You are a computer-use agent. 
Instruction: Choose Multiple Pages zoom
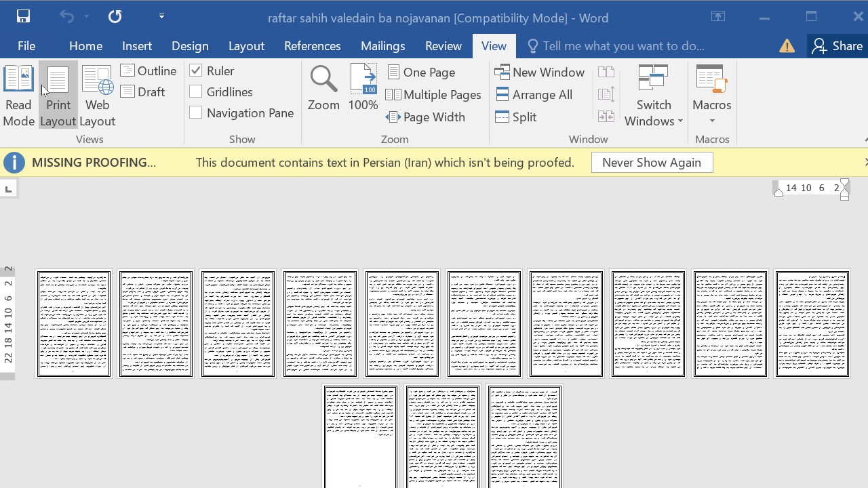pos(433,95)
